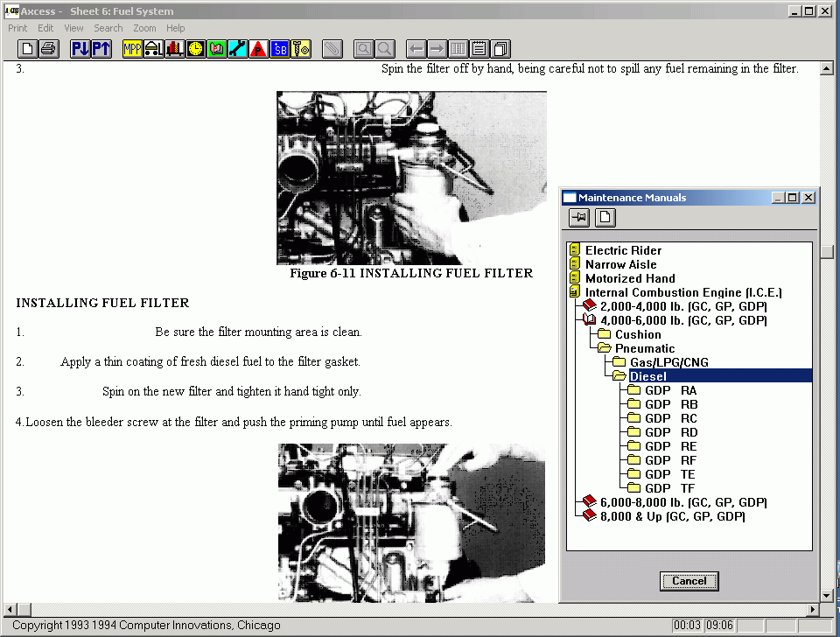Select the GDP RD folder
The height and width of the screenshot is (637, 840).
(x=670, y=431)
